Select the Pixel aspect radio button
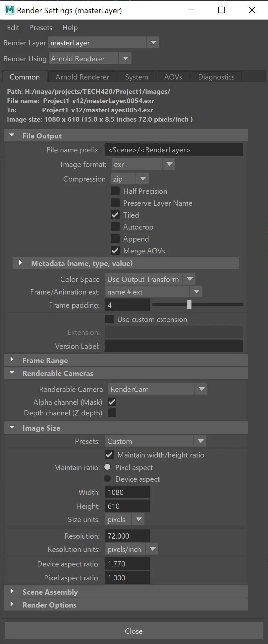268x644 pixels. click(x=107, y=467)
